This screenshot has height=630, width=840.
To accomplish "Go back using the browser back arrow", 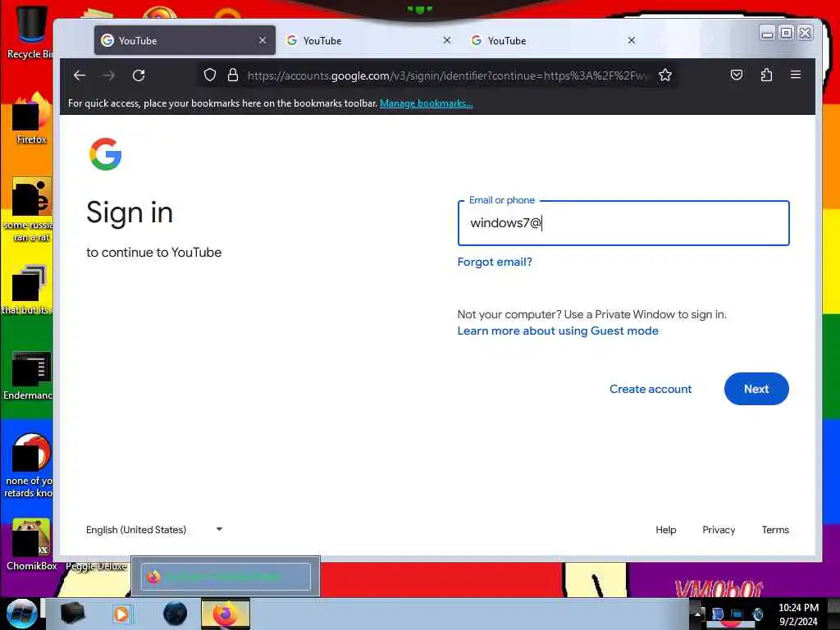I will tap(80, 75).
